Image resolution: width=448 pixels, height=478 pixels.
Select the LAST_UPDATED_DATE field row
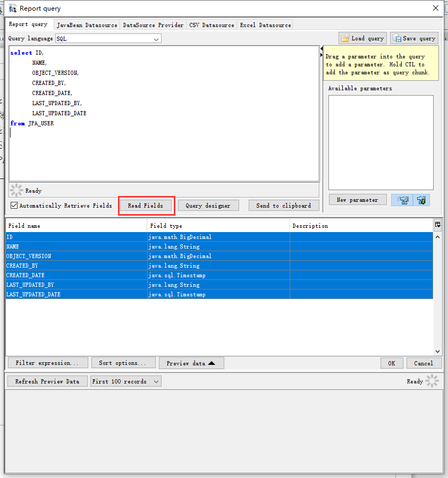[x=219, y=294]
